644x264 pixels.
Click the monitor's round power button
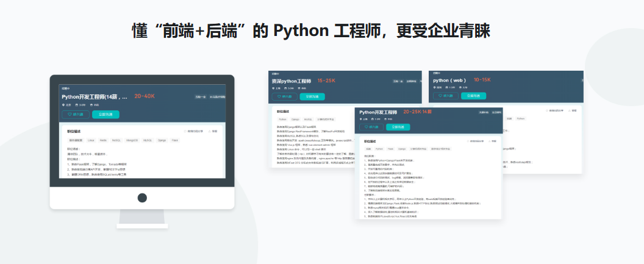(x=142, y=198)
